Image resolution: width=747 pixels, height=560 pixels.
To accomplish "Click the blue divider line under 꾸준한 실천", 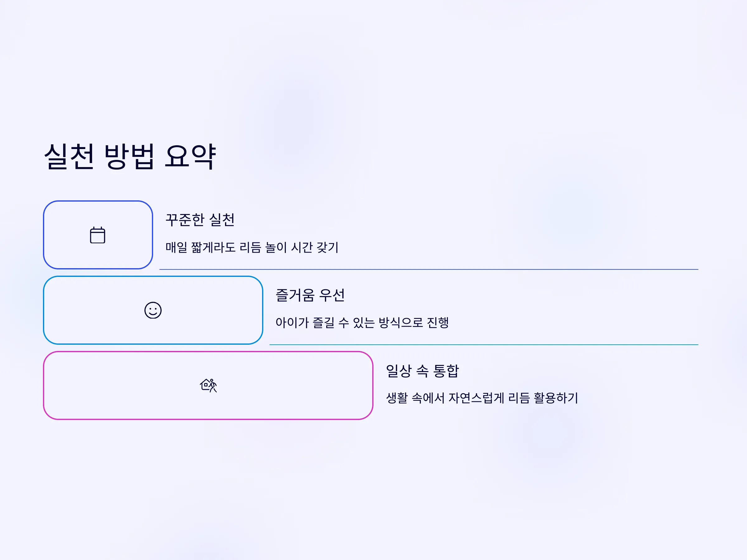I will (x=429, y=269).
